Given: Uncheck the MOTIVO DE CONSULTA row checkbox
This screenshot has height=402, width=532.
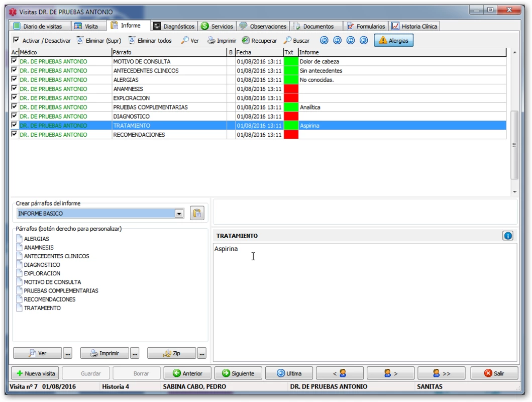Looking at the screenshot, I should point(14,61).
